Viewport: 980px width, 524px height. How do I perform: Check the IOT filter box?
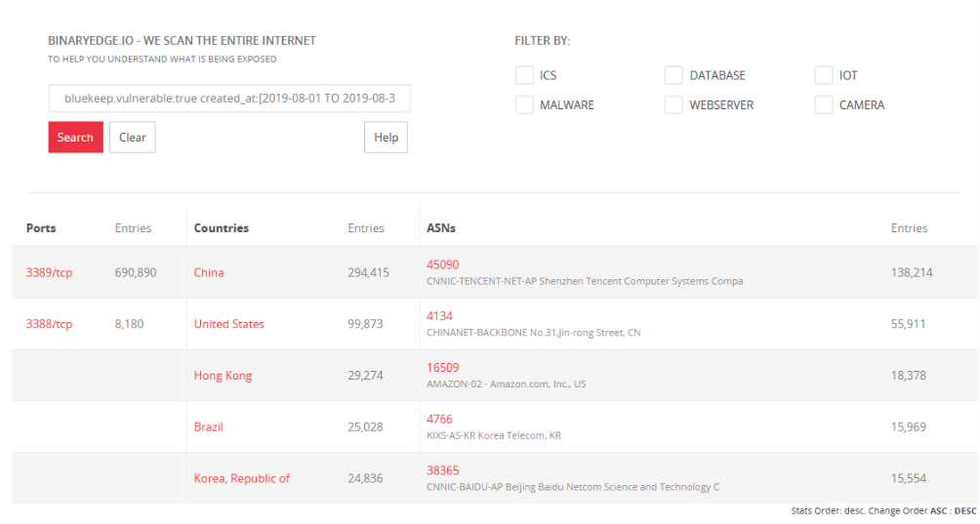823,75
